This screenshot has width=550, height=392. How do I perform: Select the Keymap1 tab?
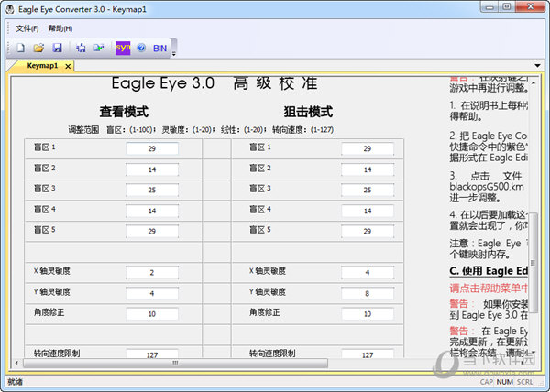coord(42,66)
